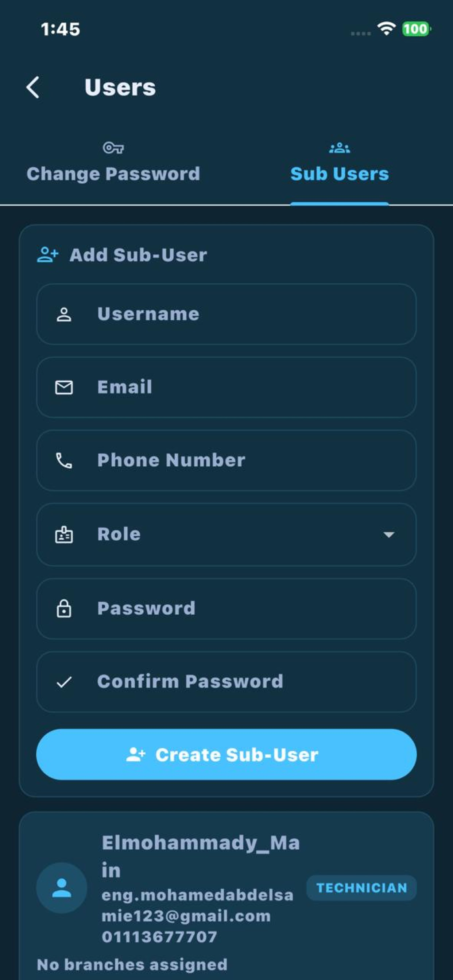The height and width of the screenshot is (980, 453).
Task: Tap the back arrow icon
Action: pos(33,87)
